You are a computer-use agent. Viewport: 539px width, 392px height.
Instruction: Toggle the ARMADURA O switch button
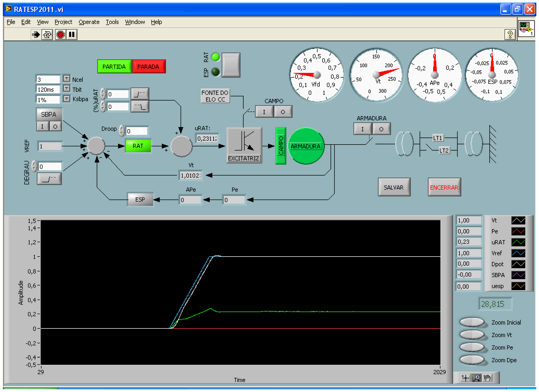[x=381, y=129]
